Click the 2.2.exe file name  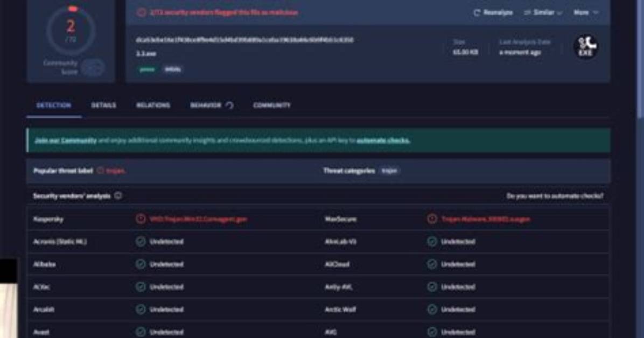[x=146, y=54]
